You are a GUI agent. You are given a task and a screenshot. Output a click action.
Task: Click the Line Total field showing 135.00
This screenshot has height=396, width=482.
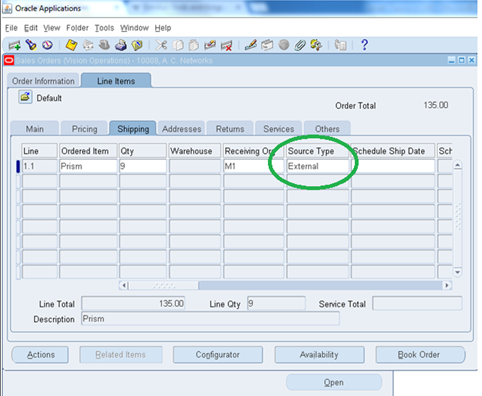point(133,303)
